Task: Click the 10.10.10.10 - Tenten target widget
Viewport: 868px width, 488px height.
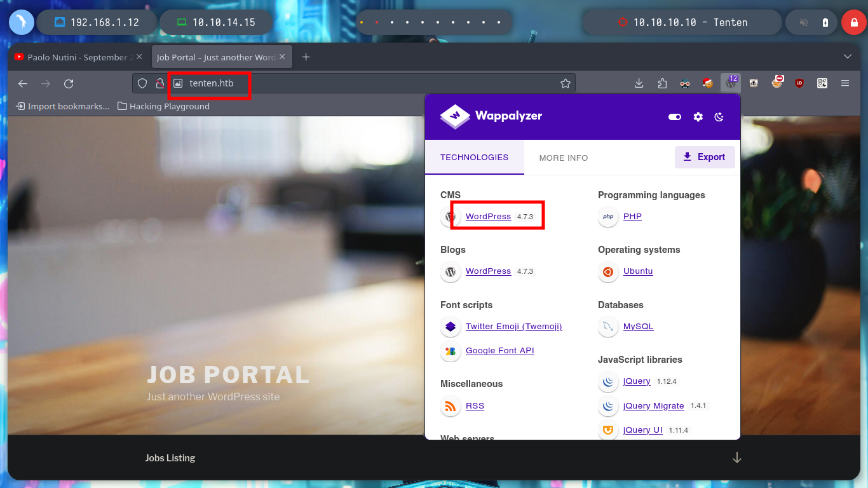Action: (683, 22)
